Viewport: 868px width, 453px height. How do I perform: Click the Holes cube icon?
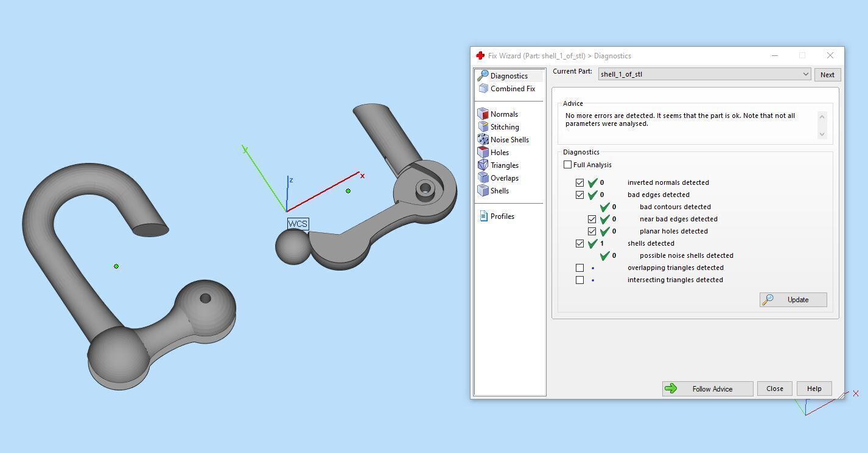click(x=483, y=152)
